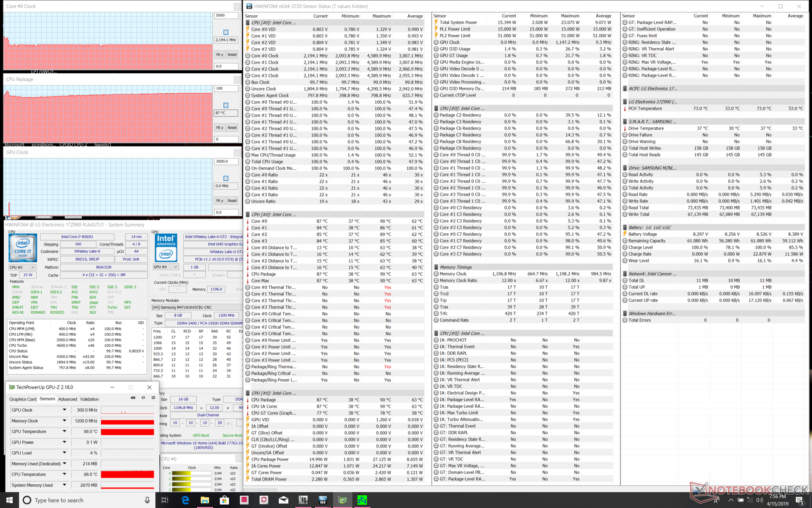Click microphone icon in search box
The width and height of the screenshot is (812, 508).
point(147,500)
